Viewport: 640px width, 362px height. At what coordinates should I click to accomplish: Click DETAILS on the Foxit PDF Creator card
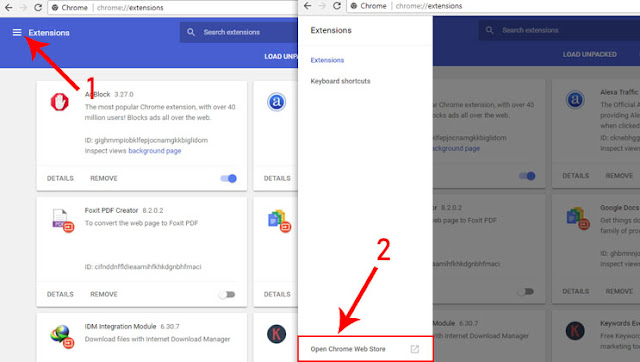pyautogui.click(x=60, y=294)
